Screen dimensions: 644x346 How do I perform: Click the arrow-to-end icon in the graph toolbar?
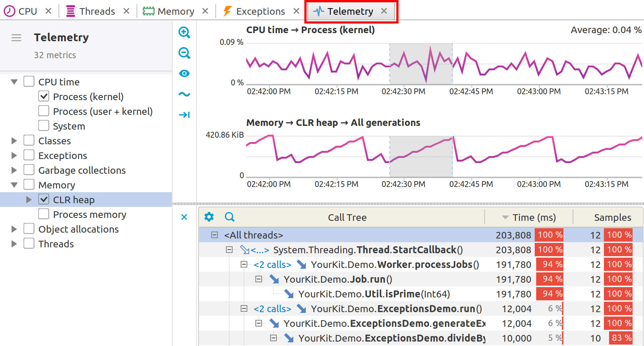184,115
